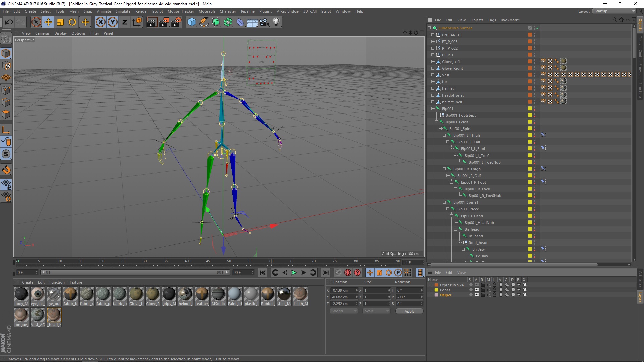Play the animation forward
644x362 pixels.
coord(294,273)
